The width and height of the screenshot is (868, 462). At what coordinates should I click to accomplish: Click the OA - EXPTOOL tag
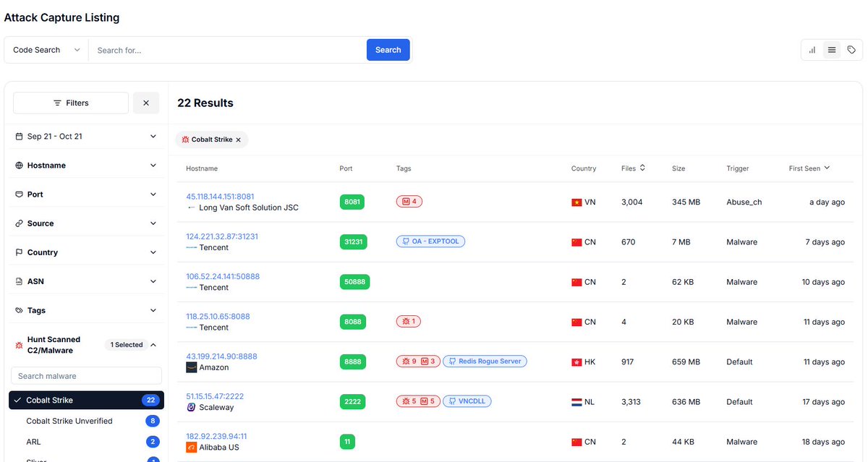click(x=430, y=241)
